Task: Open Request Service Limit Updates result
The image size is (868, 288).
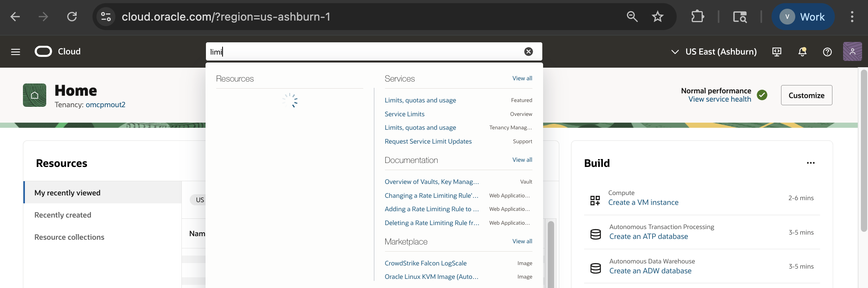Action: click(x=428, y=141)
